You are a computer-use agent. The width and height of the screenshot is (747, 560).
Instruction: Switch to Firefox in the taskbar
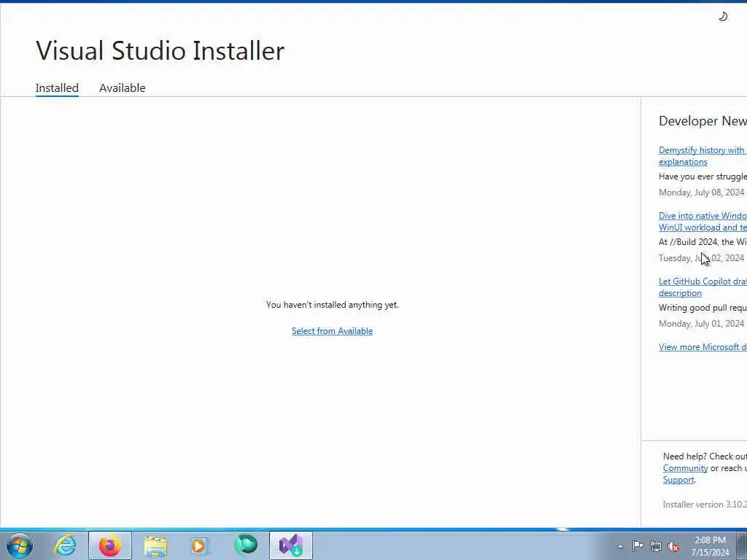click(x=110, y=545)
